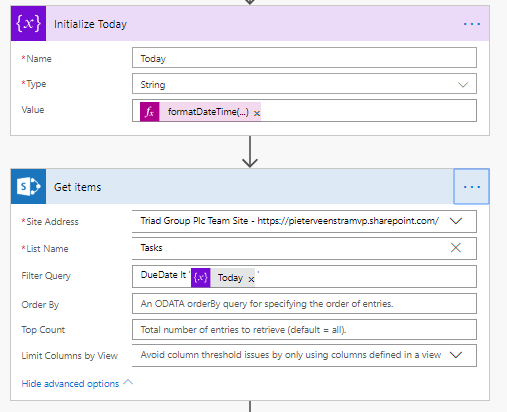This screenshot has width=507, height=412.
Task: Remove the Today token from Filter Query
Action: pyautogui.click(x=251, y=280)
